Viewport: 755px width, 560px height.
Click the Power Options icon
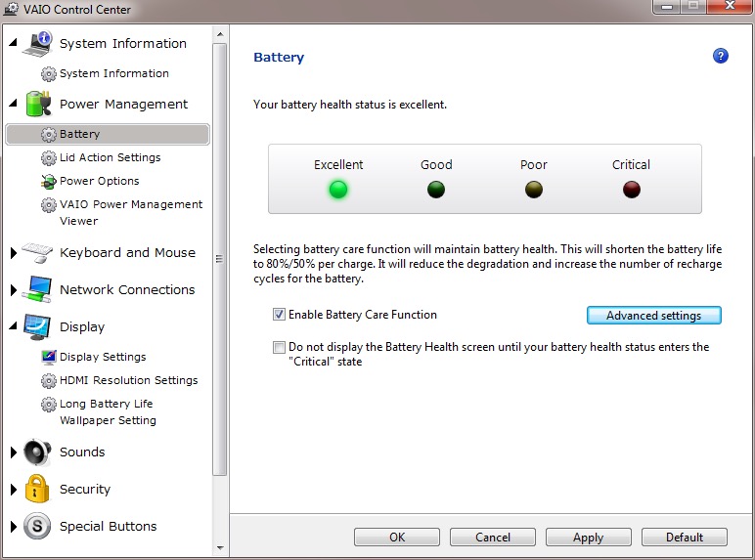click(x=49, y=181)
